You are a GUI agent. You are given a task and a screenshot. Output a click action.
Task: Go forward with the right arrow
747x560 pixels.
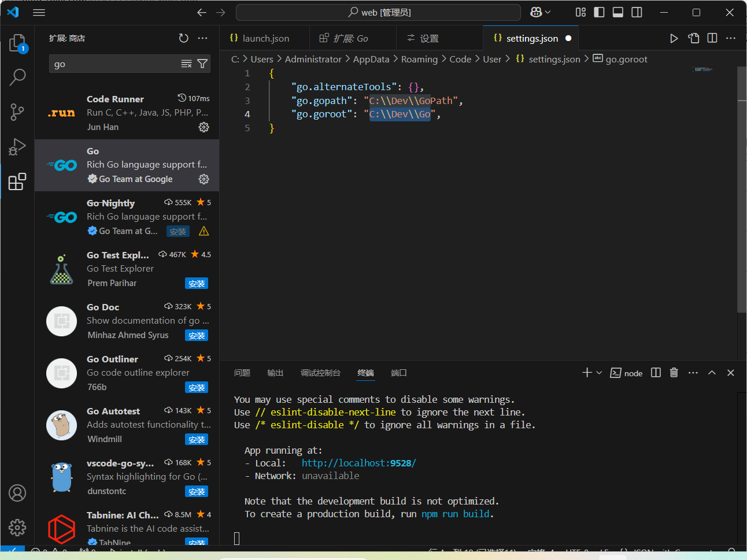pyautogui.click(x=221, y=12)
